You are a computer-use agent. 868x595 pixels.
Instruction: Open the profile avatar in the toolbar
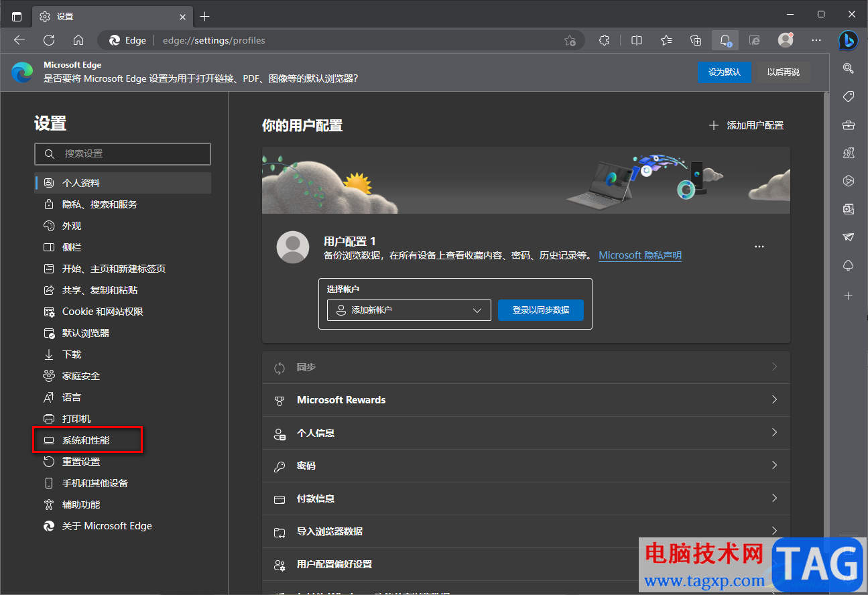coord(786,40)
